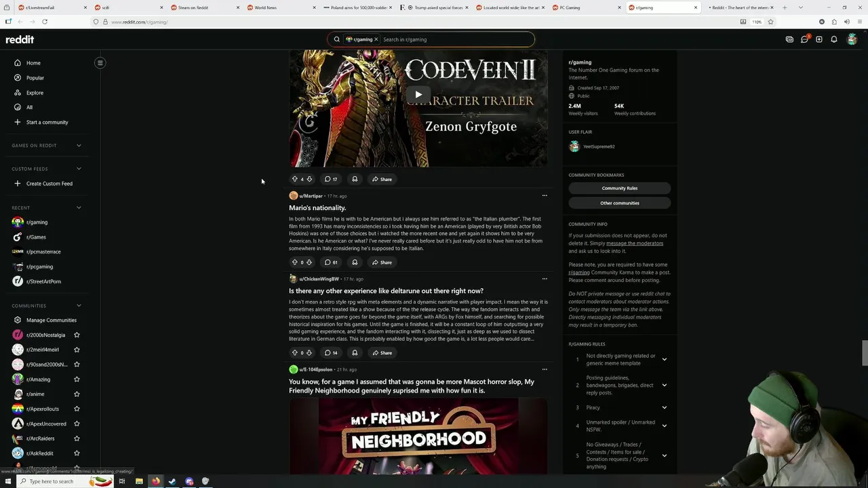Downvote the Mario's nationality post

click(x=309, y=262)
